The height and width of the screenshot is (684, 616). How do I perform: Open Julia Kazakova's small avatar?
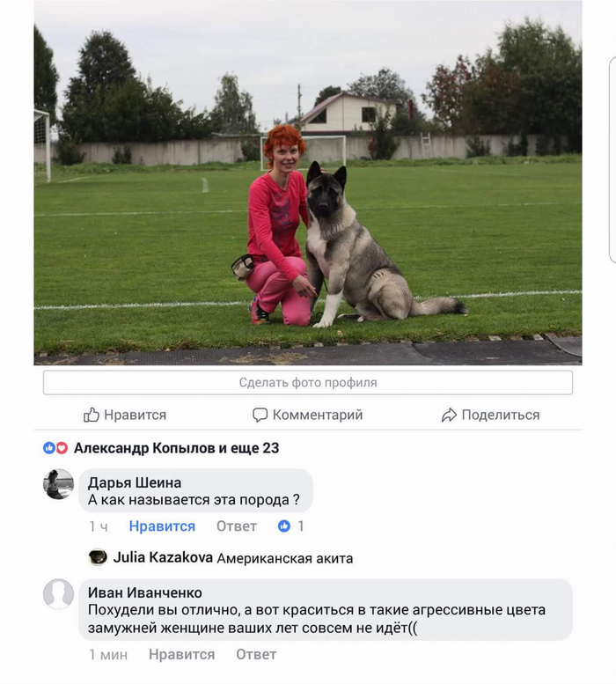point(98,557)
